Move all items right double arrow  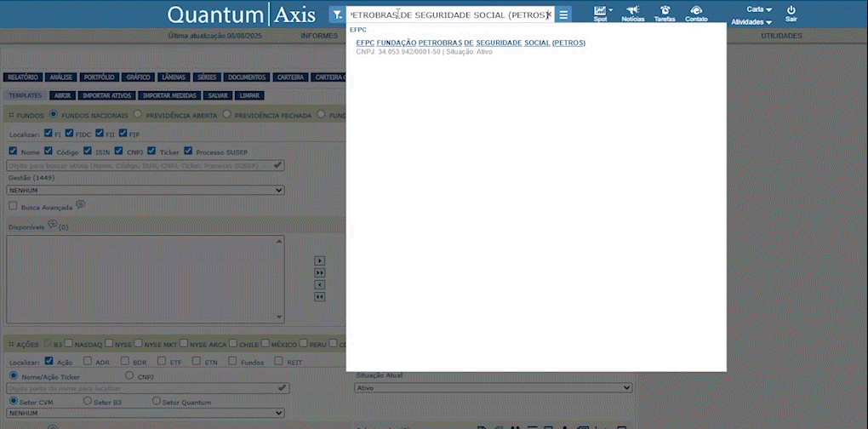coord(319,273)
